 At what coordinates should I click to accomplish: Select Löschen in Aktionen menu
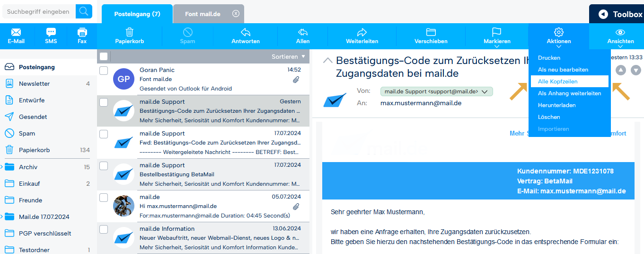(x=549, y=117)
